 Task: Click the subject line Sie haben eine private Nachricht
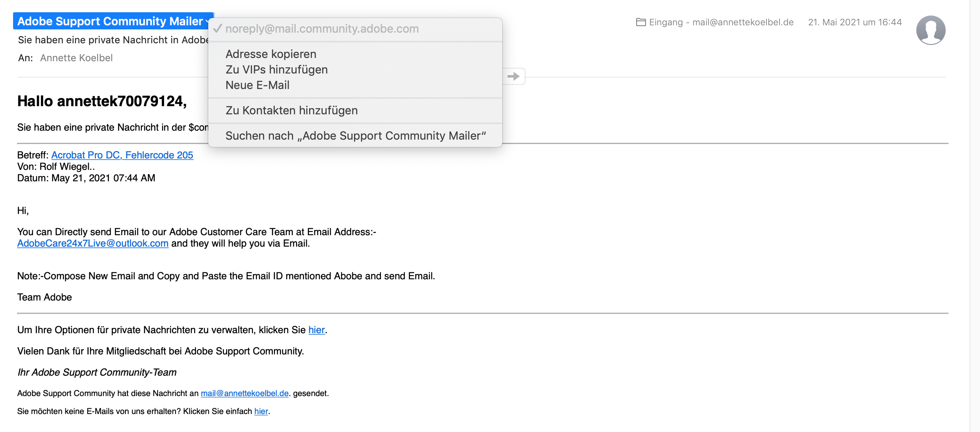click(113, 40)
